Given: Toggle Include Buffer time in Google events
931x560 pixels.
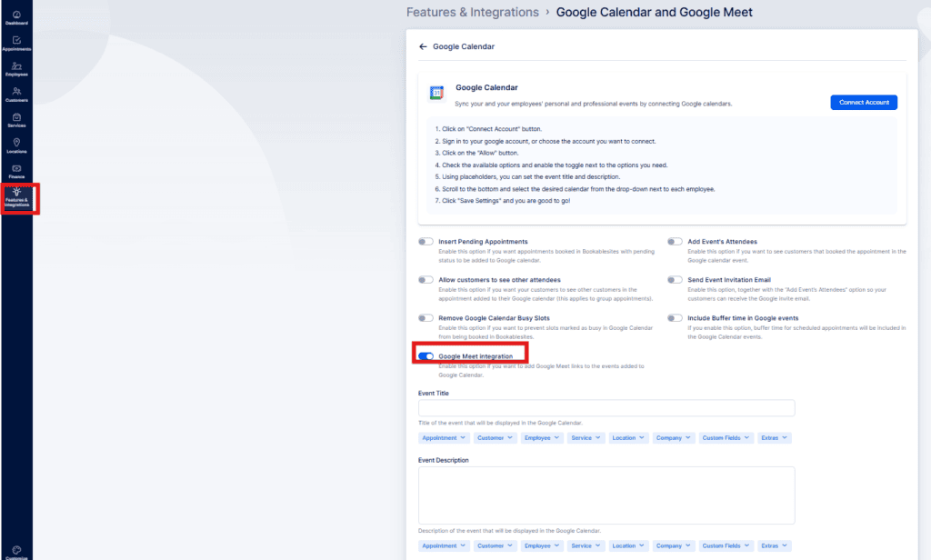Looking at the screenshot, I should coord(675,317).
